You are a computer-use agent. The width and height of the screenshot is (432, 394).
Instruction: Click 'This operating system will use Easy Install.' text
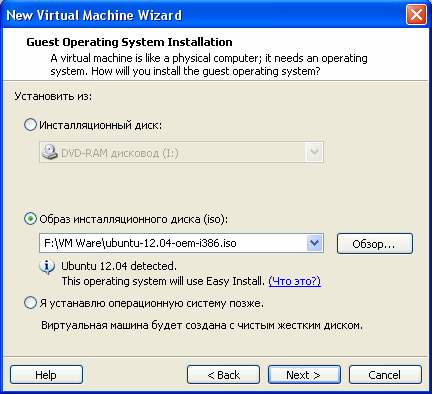(163, 281)
